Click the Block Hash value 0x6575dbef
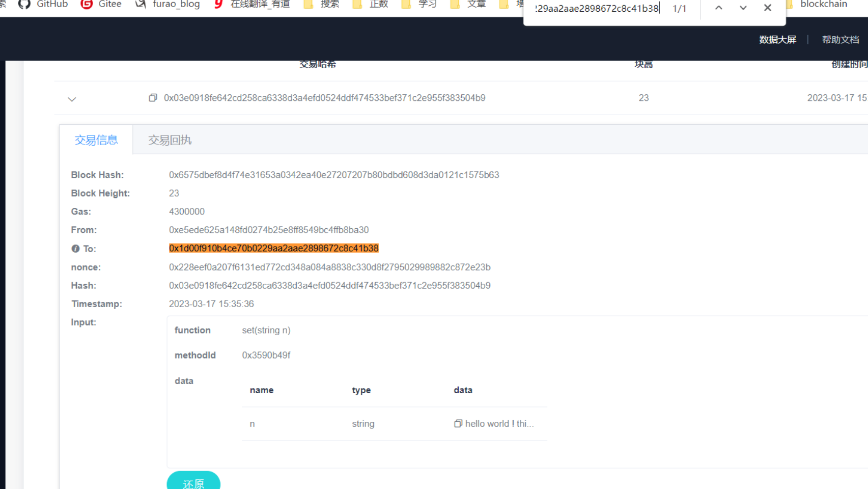This screenshot has height=489, width=868. click(334, 175)
